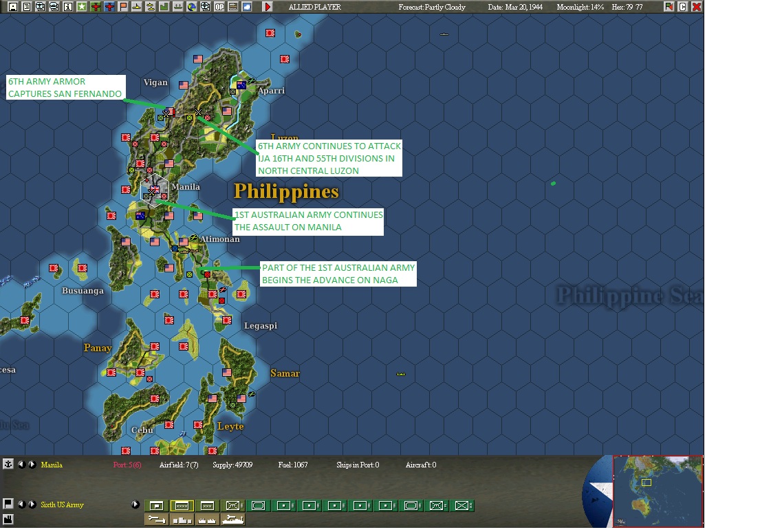782x532 pixels.
Task: Select the Australian flag unit southwest of Manila
Action: pyautogui.click(x=140, y=216)
